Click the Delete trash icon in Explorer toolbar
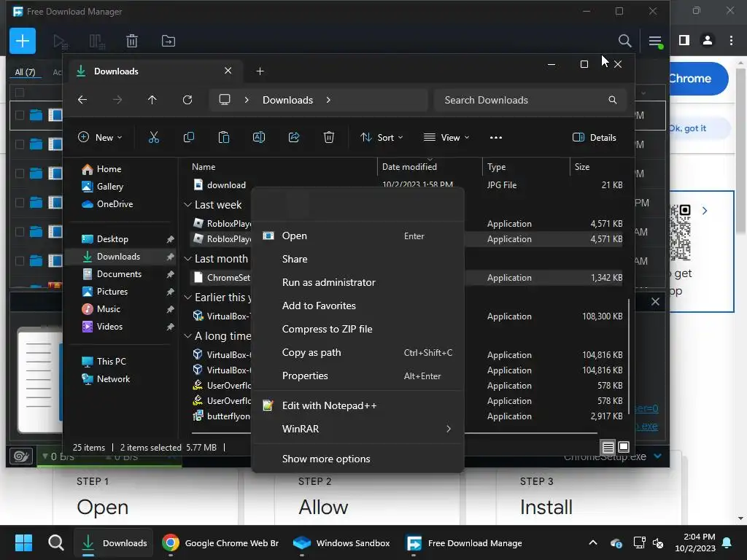This screenshot has width=747, height=560. 329,138
